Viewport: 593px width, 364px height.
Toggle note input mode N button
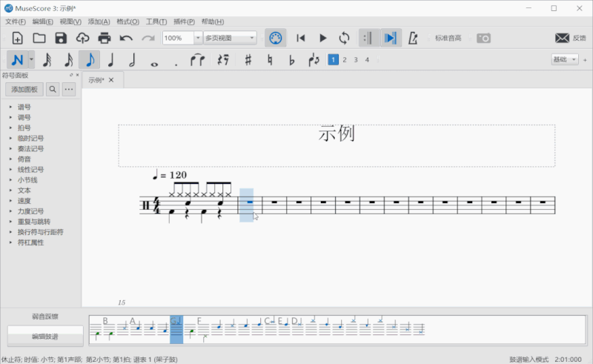click(x=17, y=60)
